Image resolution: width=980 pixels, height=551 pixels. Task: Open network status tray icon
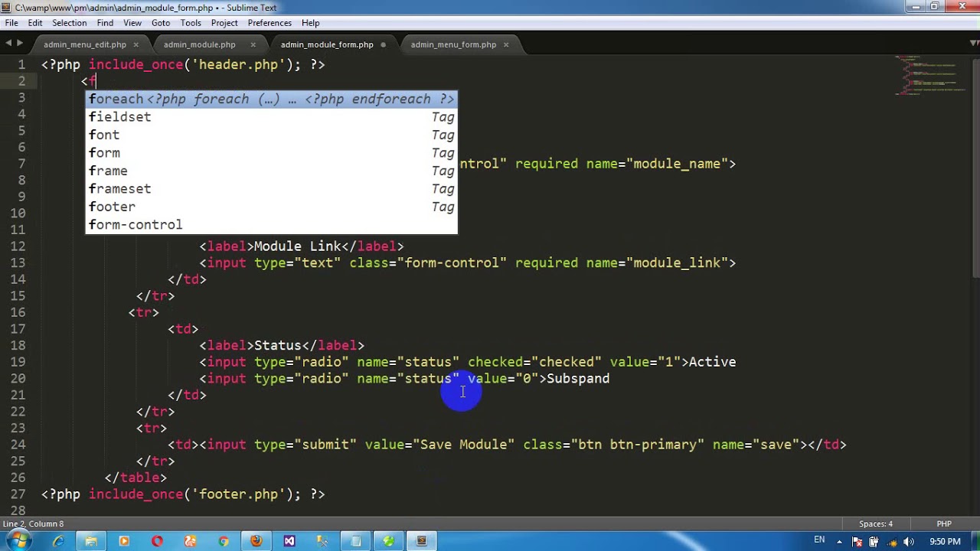click(891, 541)
